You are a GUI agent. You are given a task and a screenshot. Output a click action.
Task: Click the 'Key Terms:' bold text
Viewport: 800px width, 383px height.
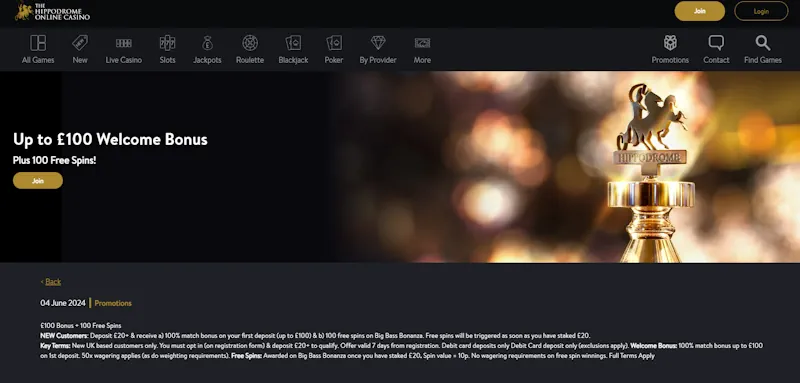(x=55, y=346)
